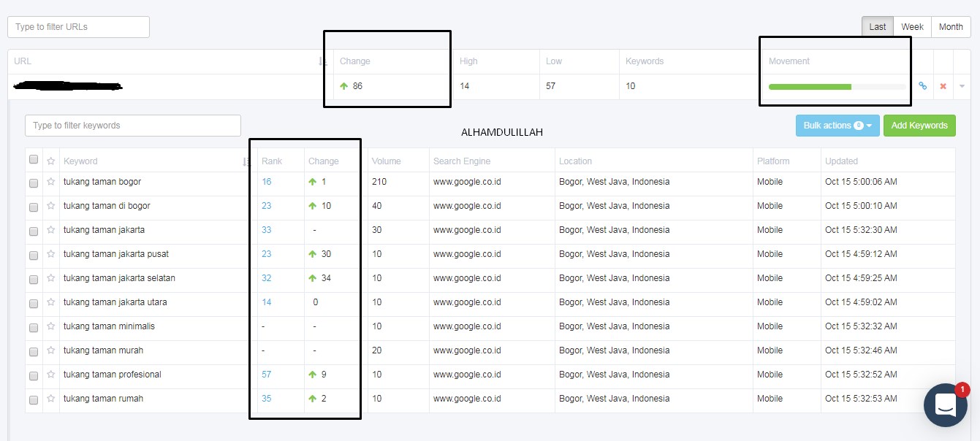Switch to the Week view

point(912,27)
